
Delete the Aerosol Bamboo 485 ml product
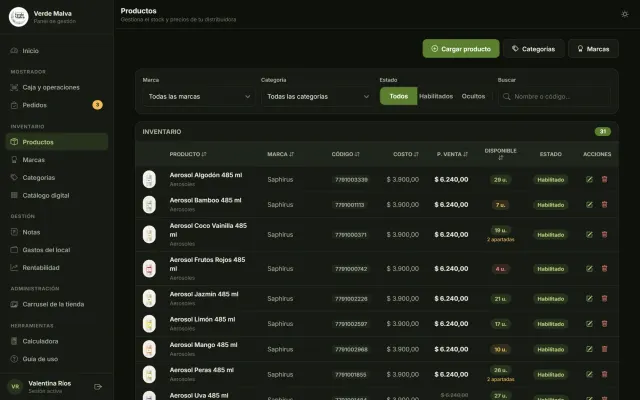pos(604,204)
